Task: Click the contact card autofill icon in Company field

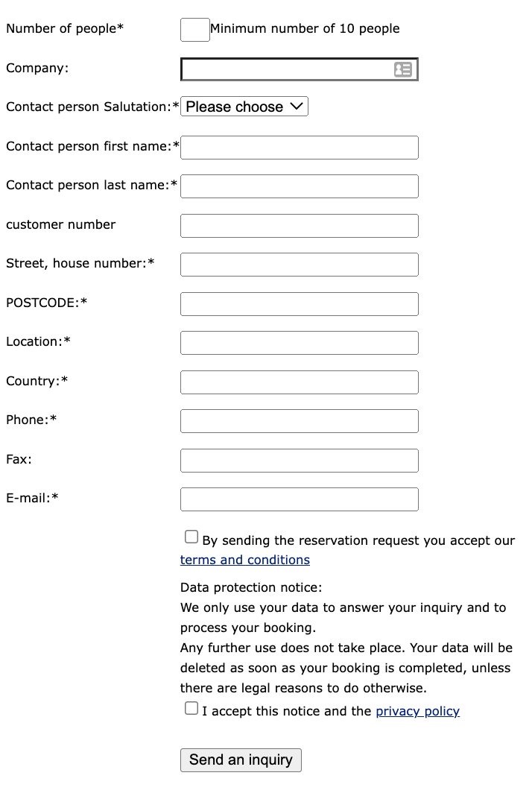Action: pyautogui.click(x=403, y=69)
